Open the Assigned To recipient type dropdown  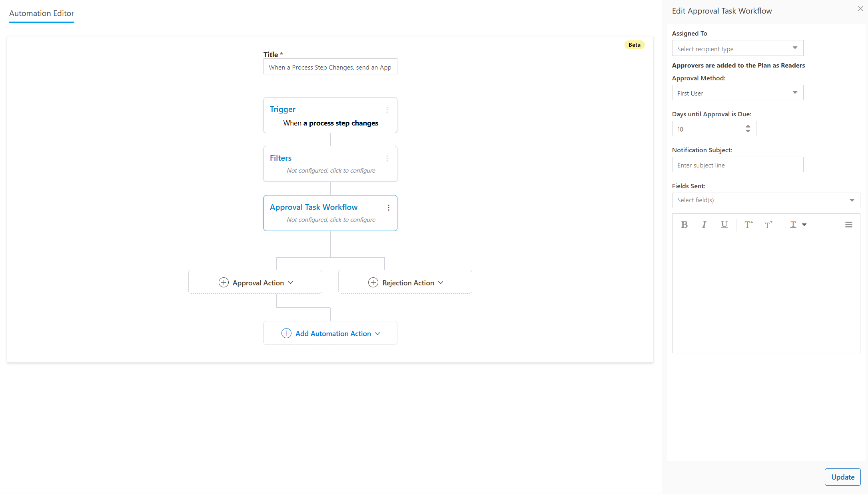[x=737, y=48]
